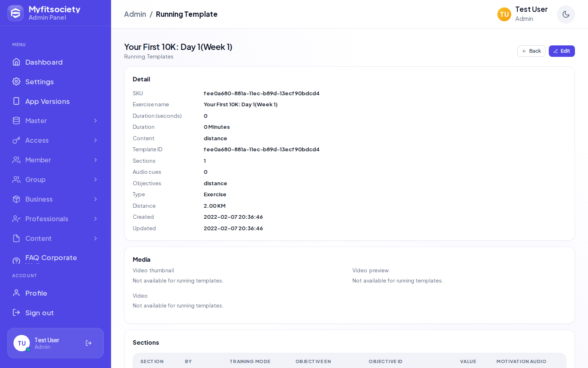Go to the Admin breadcrumb link
Viewport: 588px width, 368px height.
click(135, 14)
